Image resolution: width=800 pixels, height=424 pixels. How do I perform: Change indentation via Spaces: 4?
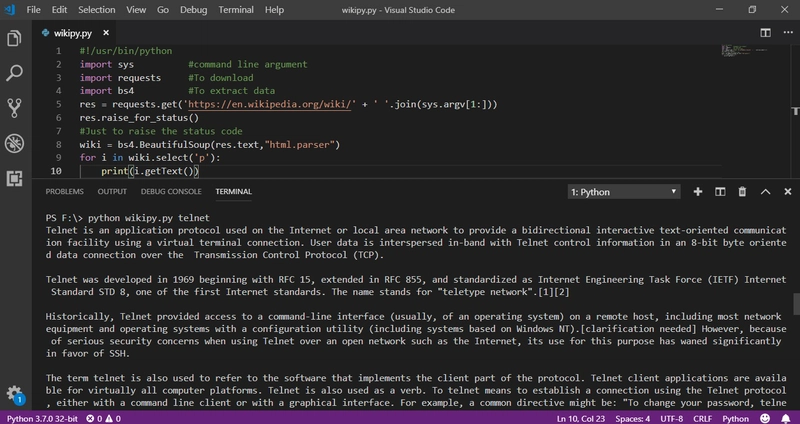[633, 418]
